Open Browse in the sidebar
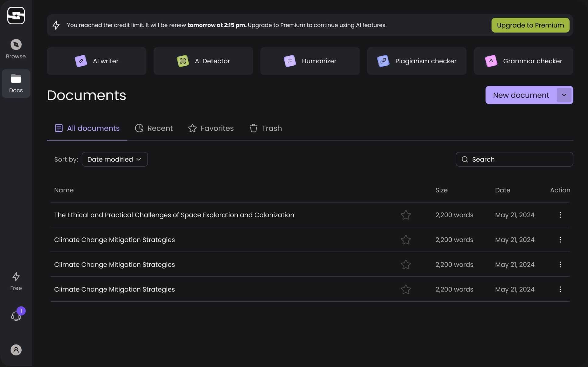Viewport: 588px width, 367px height. pos(16,49)
